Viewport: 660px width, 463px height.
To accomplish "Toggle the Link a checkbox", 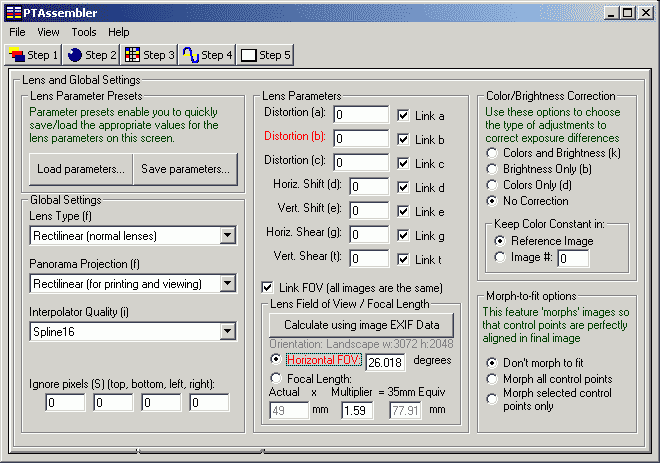I will pos(403,115).
